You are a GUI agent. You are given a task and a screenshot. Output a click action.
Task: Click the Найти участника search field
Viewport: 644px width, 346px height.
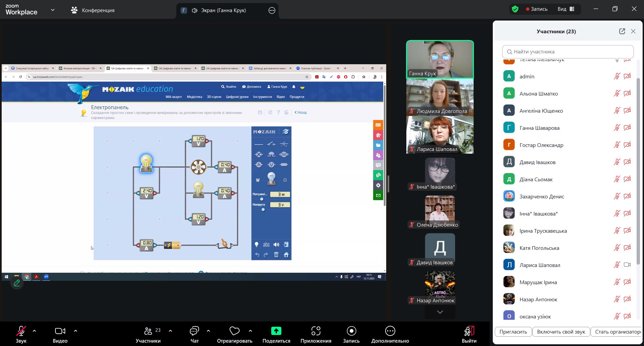[568, 52]
